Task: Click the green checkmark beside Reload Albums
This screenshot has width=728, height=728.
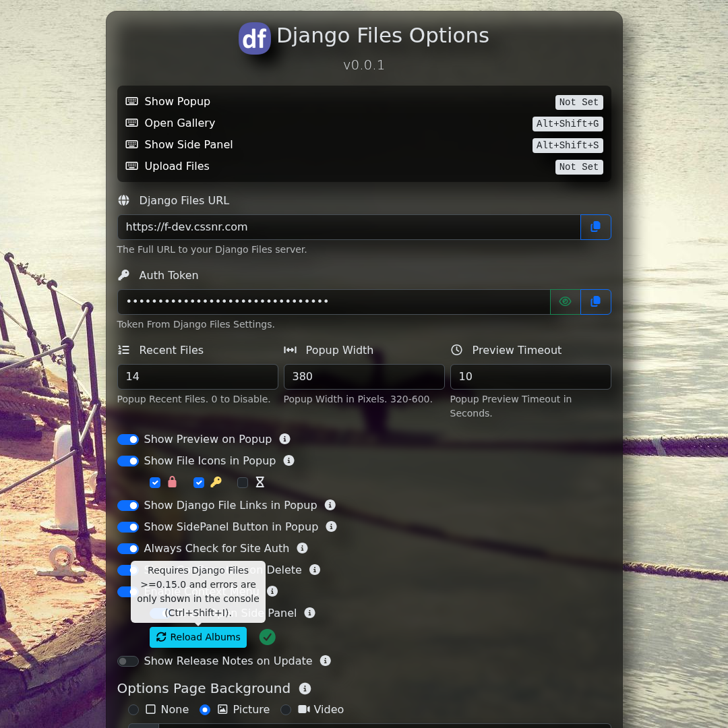Action: coord(268,637)
